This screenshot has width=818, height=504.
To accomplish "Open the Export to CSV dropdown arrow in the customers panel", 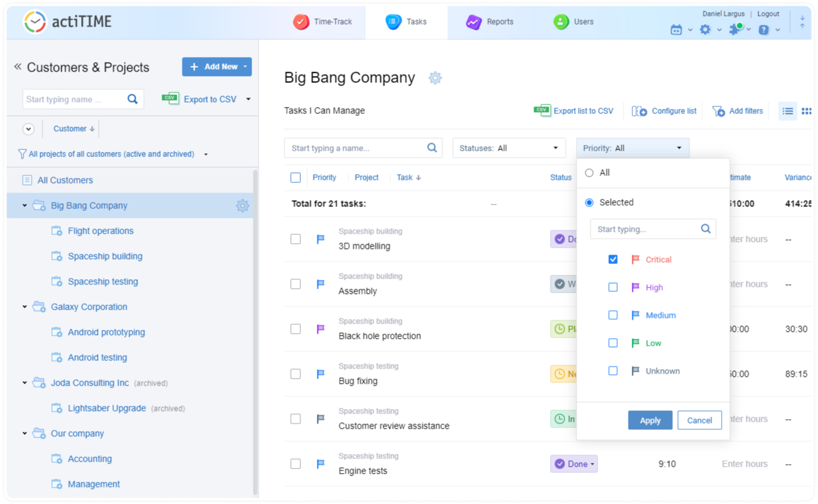I will (x=248, y=99).
